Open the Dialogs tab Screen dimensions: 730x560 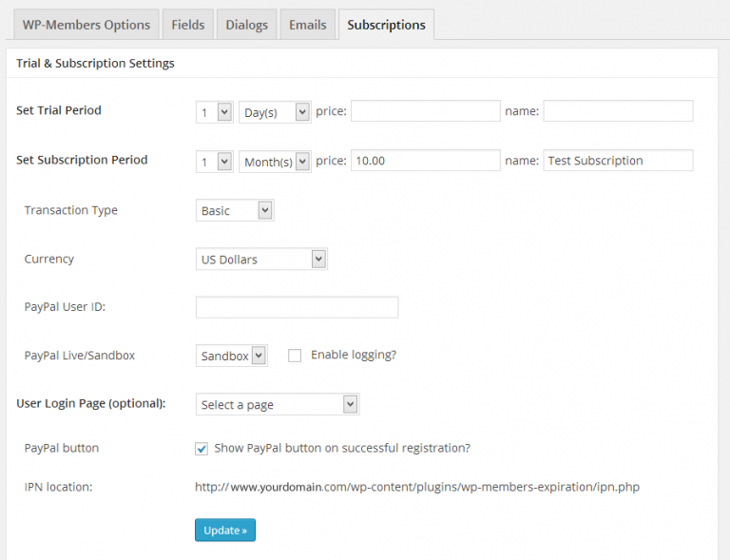click(x=246, y=25)
